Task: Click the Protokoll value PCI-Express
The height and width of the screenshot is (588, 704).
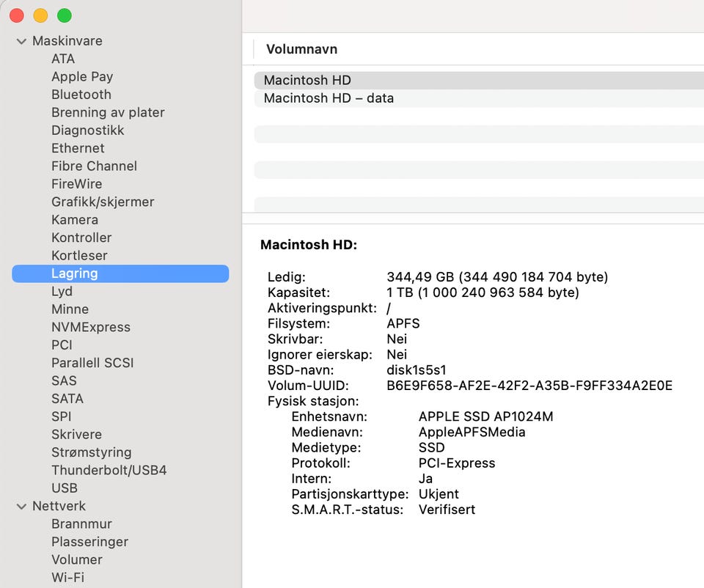Action: pyautogui.click(x=457, y=463)
